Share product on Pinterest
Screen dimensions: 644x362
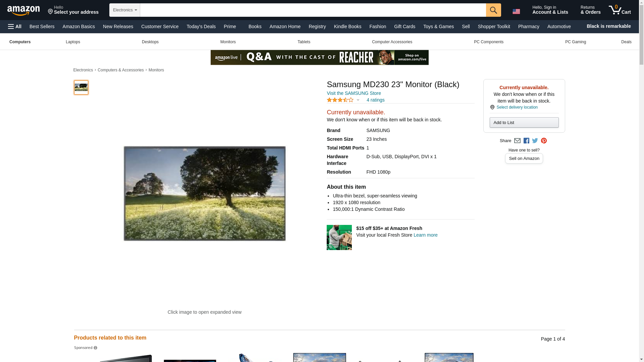click(x=544, y=141)
